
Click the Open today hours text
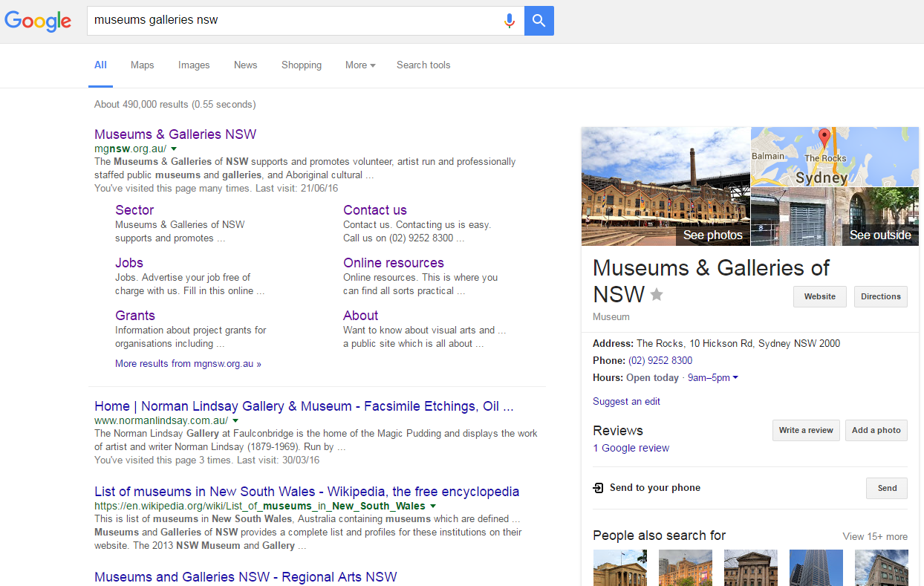(x=652, y=378)
